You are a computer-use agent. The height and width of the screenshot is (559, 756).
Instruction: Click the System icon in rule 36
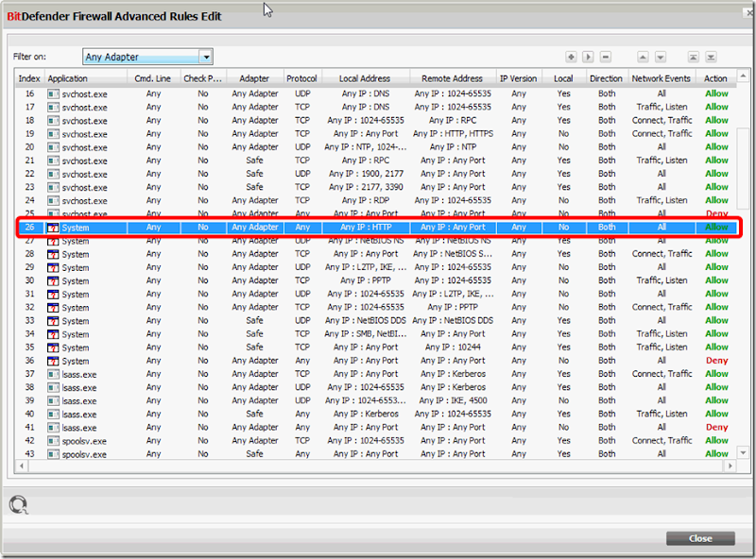click(x=53, y=361)
